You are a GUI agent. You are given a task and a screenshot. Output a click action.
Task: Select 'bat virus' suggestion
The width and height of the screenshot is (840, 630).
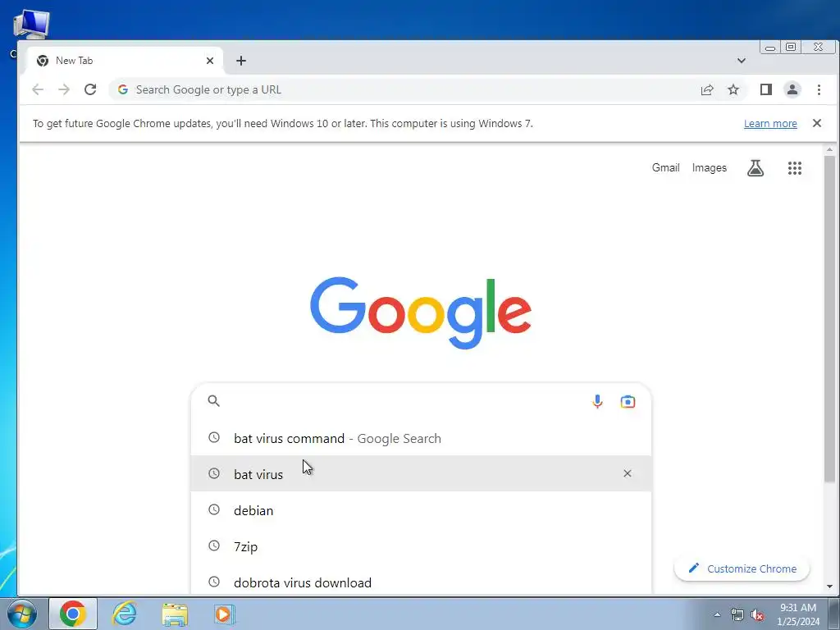click(421, 473)
